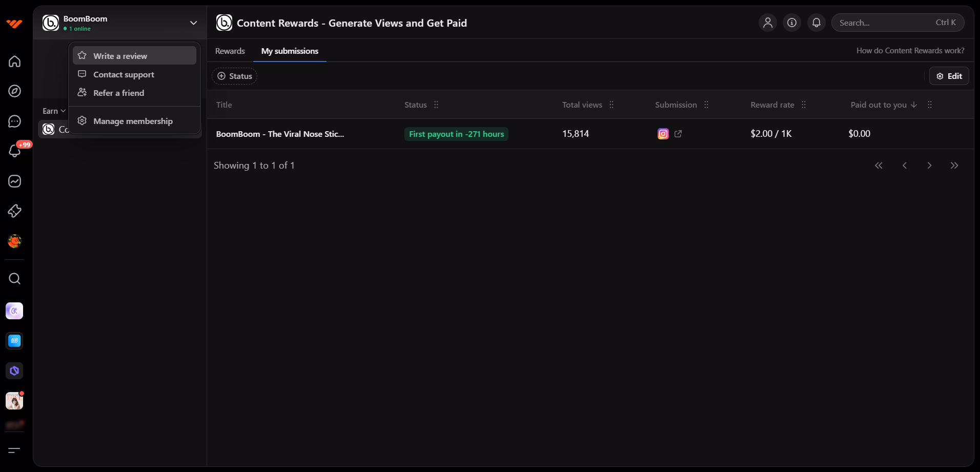Click the Total views column header text
This screenshot has width=980, height=472.
tap(582, 105)
